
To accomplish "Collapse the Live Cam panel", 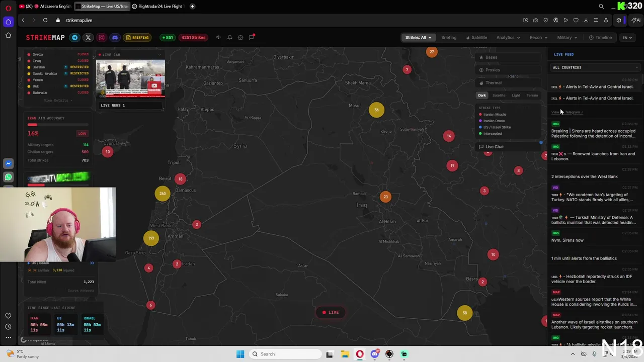I will tap(160, 54).
